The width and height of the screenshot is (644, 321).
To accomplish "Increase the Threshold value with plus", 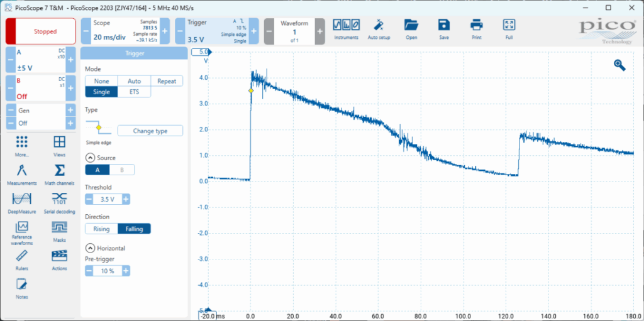I will coord(126,199).
